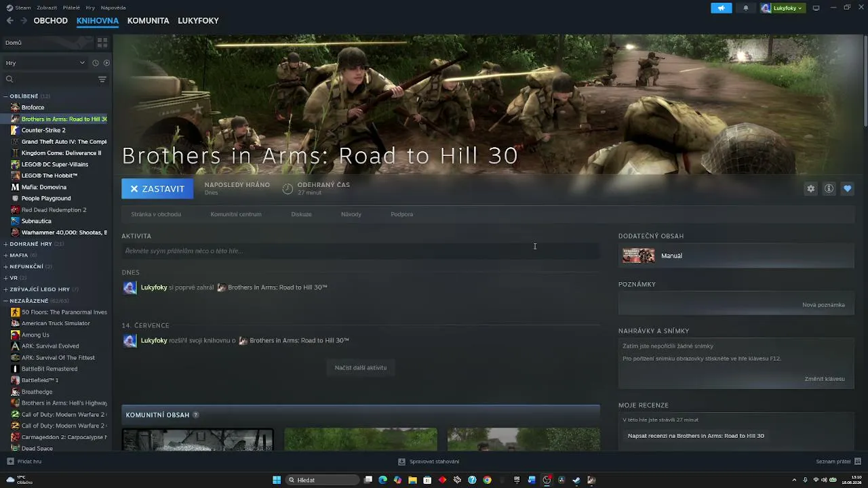The height and width of the screenshot is (488, 868).
Task: Expand the Mafia category
Action: (x=5, y=256)
